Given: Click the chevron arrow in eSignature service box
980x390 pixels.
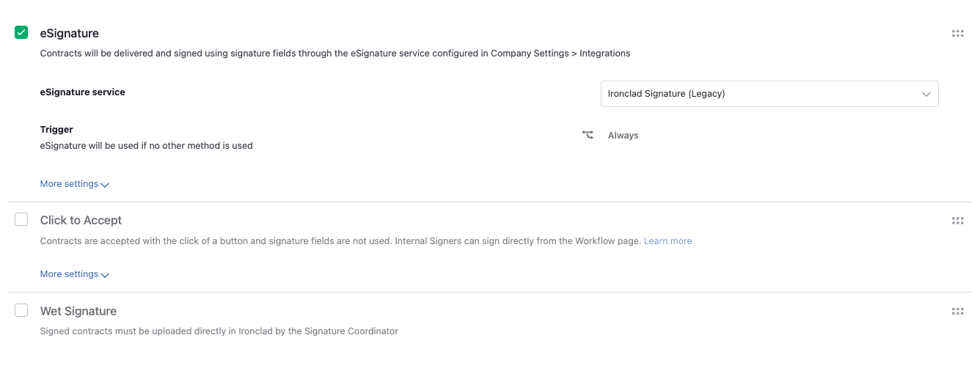Looking at the screenshot, I should tap(926, 94).
